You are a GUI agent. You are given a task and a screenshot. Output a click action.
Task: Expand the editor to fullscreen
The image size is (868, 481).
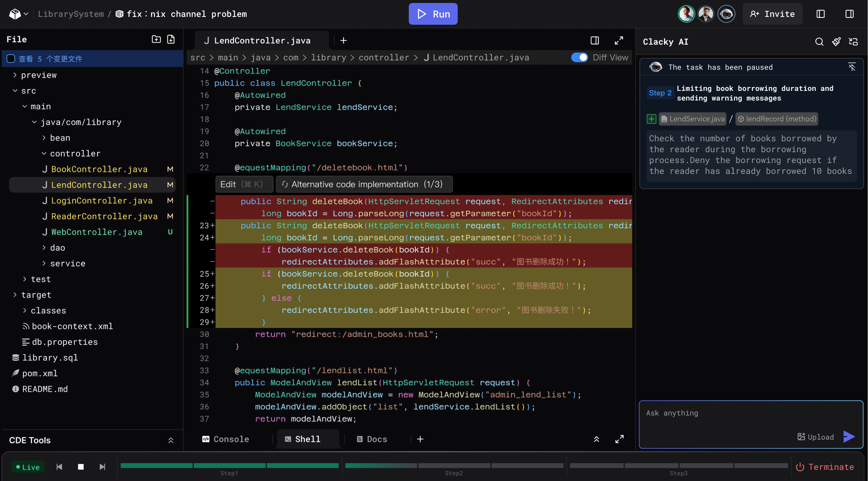pyautogui.click(x=619, y=40)
